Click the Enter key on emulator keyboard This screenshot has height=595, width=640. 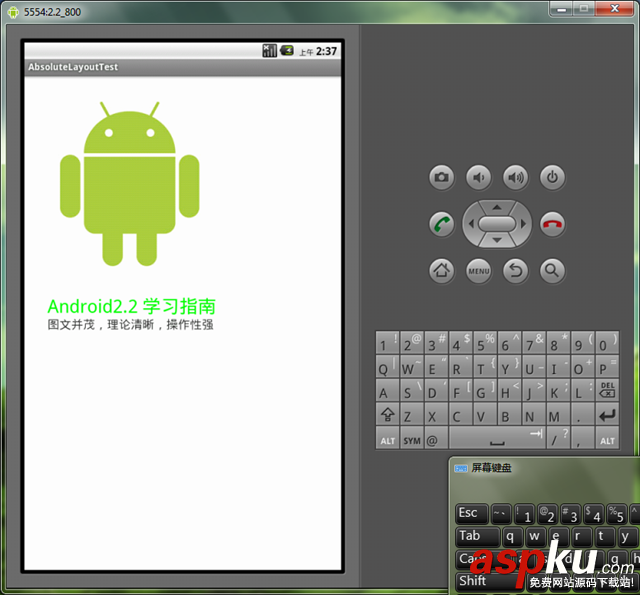tap(607, 415)
